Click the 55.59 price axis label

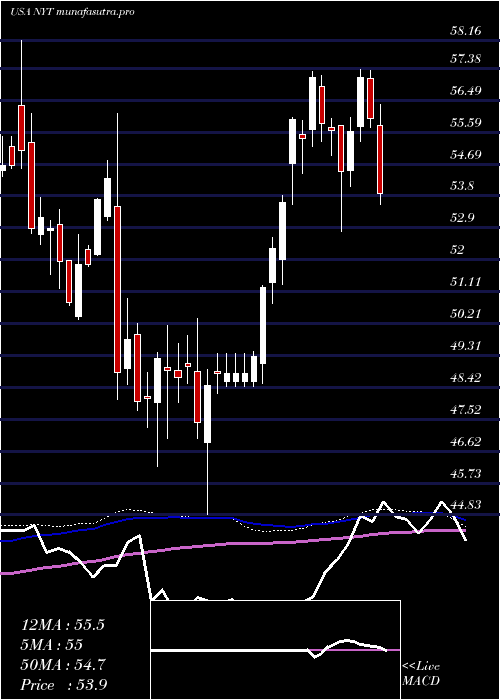[x=465, y=122]
